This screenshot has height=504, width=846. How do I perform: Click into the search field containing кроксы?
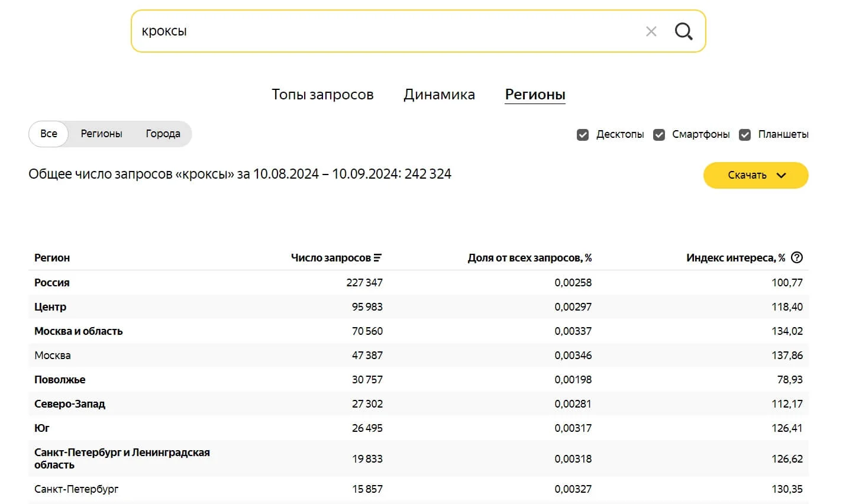(x=385, y=31)
